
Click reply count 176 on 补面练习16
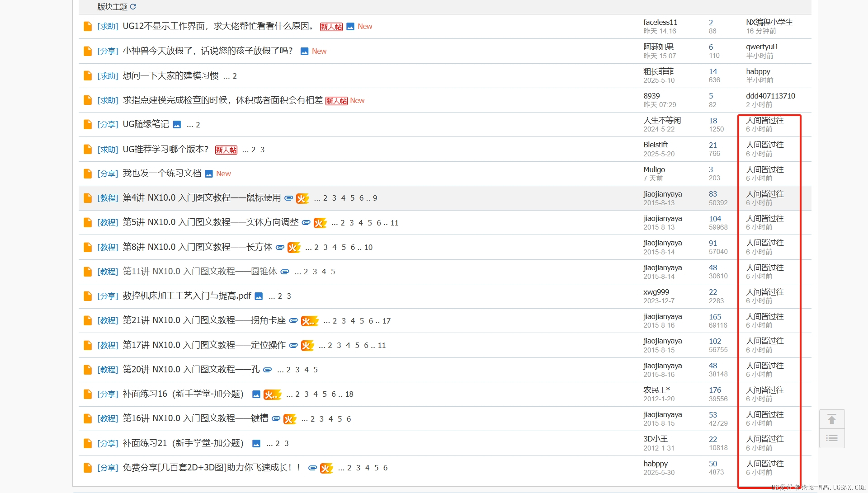coord(715,390)
